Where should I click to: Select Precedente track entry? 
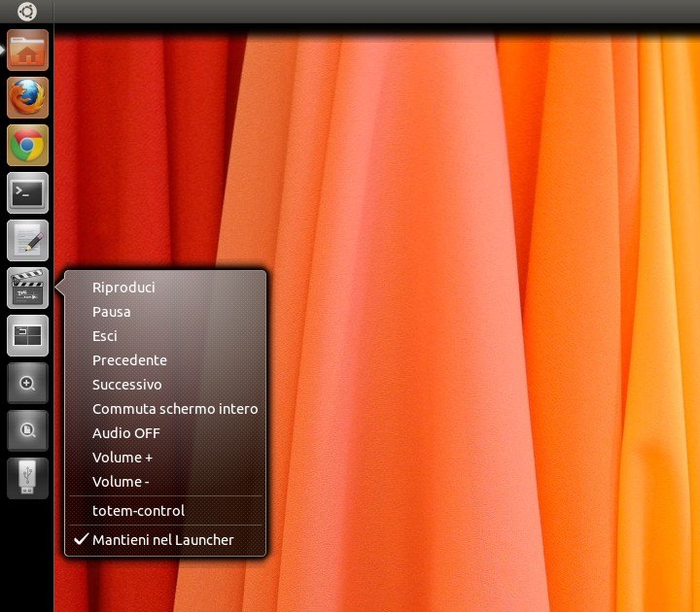pyautogui.click(x=165, y=360)
